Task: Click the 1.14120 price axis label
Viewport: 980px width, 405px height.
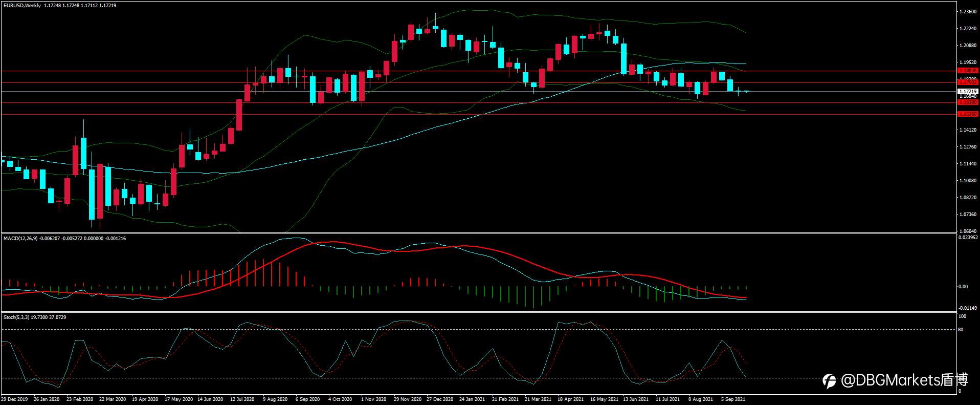Action: tap(968, 130)
